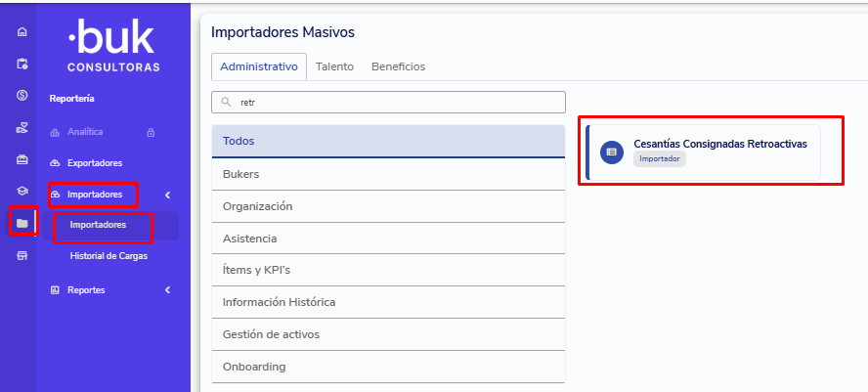Select the briefcase icon in the left rail
The image size is (868, 392).
click(22, 159)
